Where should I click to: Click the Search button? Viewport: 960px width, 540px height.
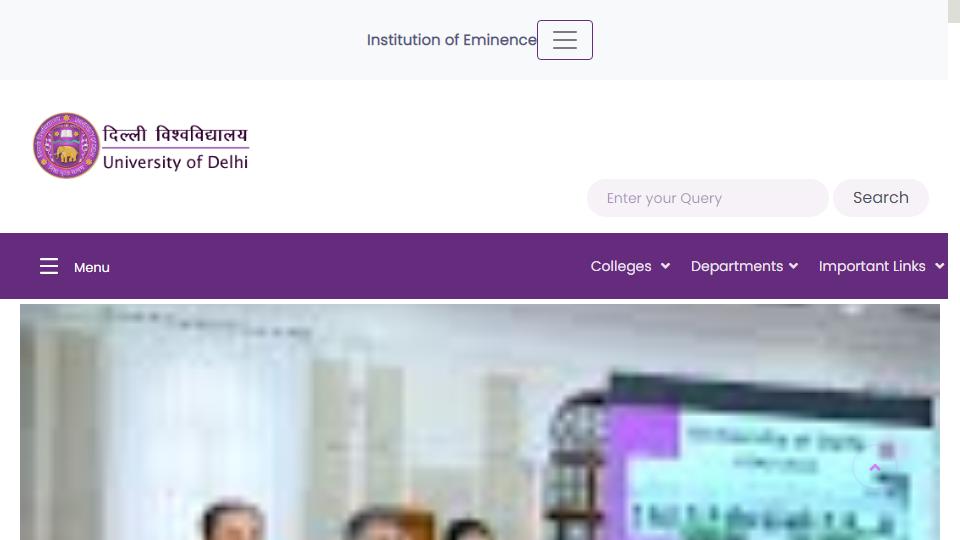[880, 198]
